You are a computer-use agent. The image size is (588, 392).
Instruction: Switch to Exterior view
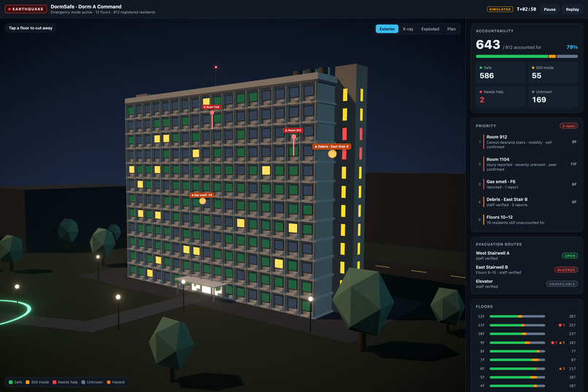click(x=387, y=29)
